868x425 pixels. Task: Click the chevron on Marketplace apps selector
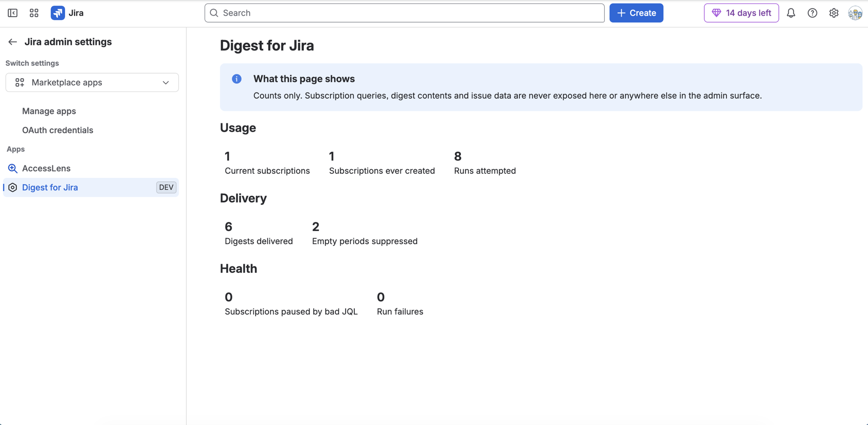[166, 83]
